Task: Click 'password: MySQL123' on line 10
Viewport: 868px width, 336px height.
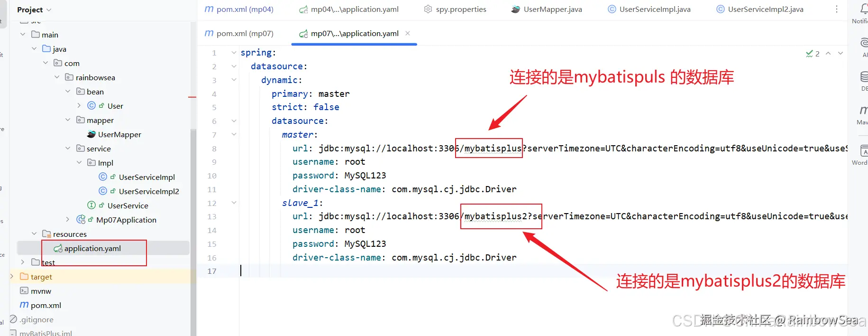Action: click(339, 176)
